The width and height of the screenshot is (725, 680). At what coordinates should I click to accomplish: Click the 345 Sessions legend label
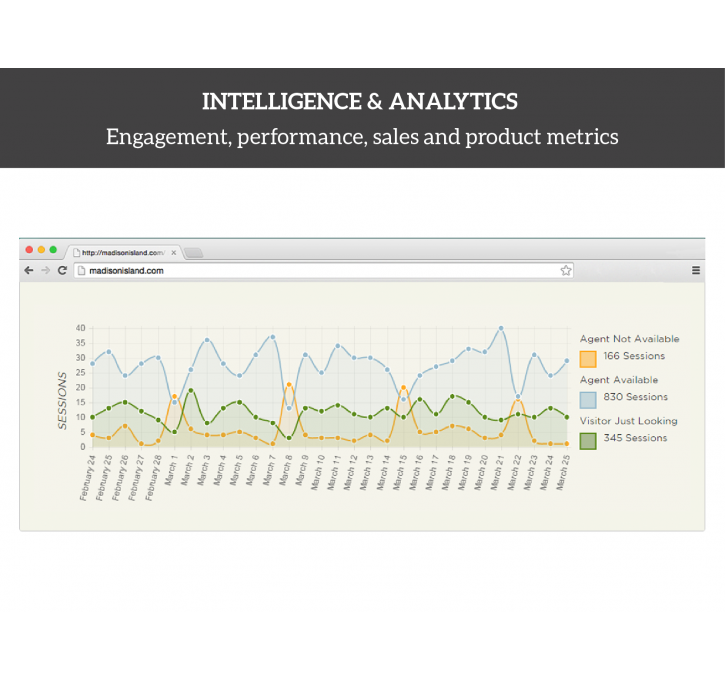coord(635,438)
